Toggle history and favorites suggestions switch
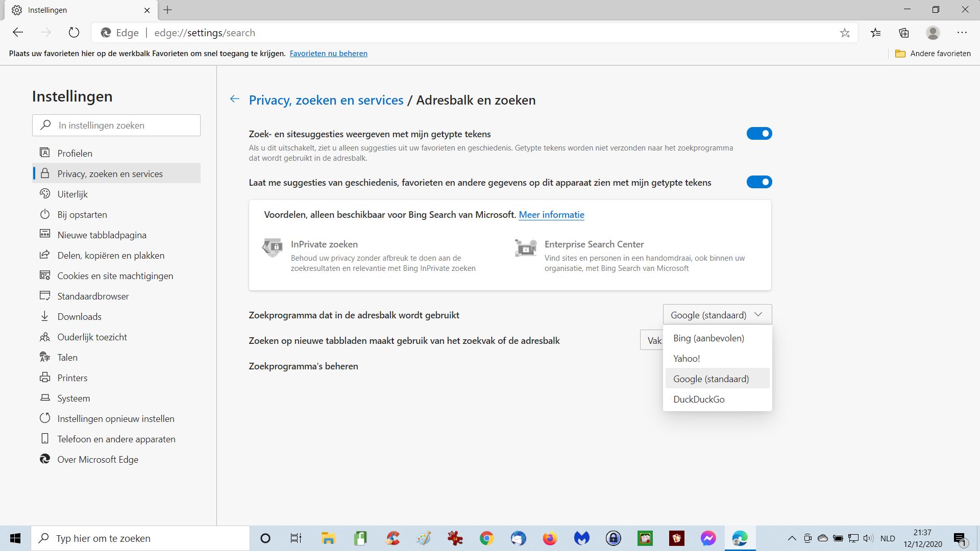Image resolution: width=980 pixels, height=551 pixels. tap(759, 182)
